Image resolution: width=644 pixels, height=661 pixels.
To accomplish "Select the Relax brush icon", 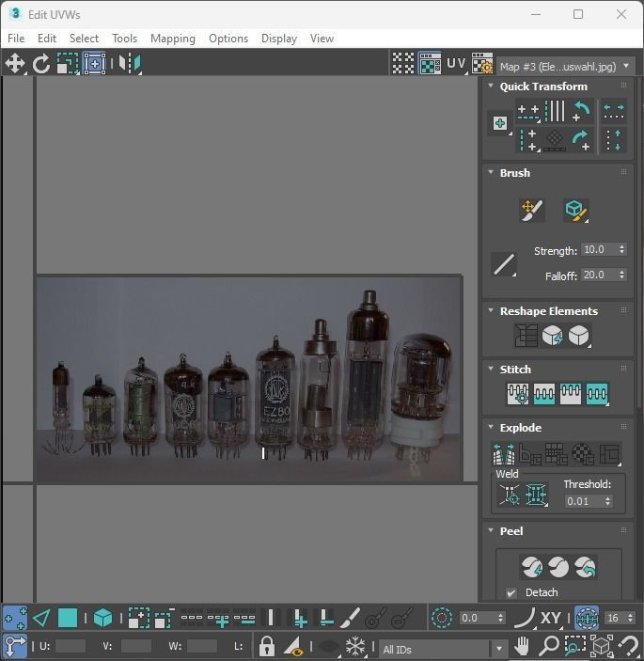I will [575, 211].
